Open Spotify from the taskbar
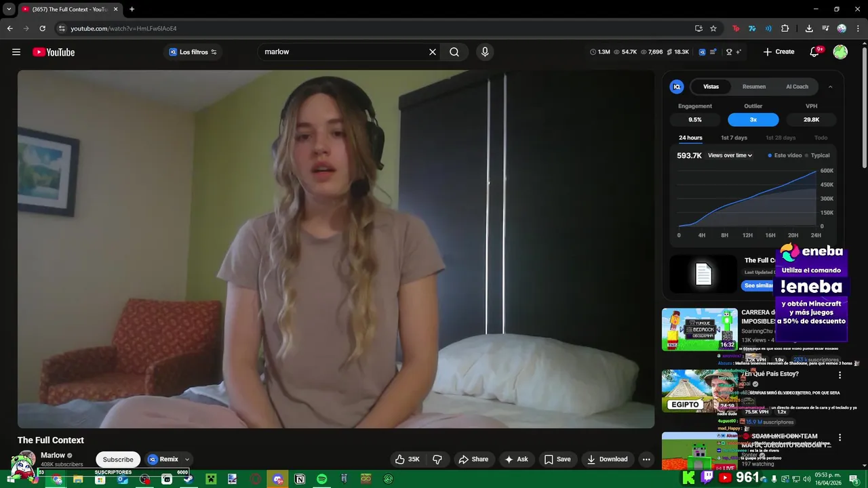Viewport: 868px width, 488px height. point(322,479)
